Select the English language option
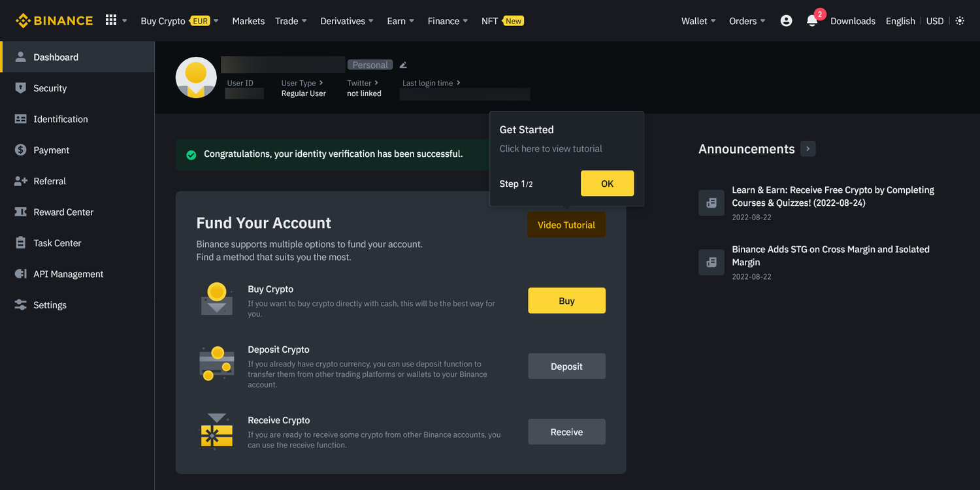 click(900, 21)
